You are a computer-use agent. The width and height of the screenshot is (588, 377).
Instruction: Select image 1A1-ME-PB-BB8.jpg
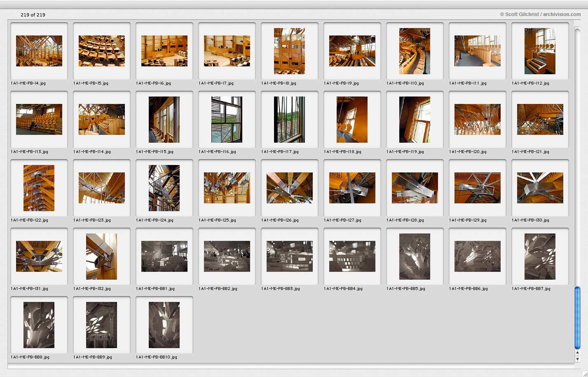click(x=39, y=325)
